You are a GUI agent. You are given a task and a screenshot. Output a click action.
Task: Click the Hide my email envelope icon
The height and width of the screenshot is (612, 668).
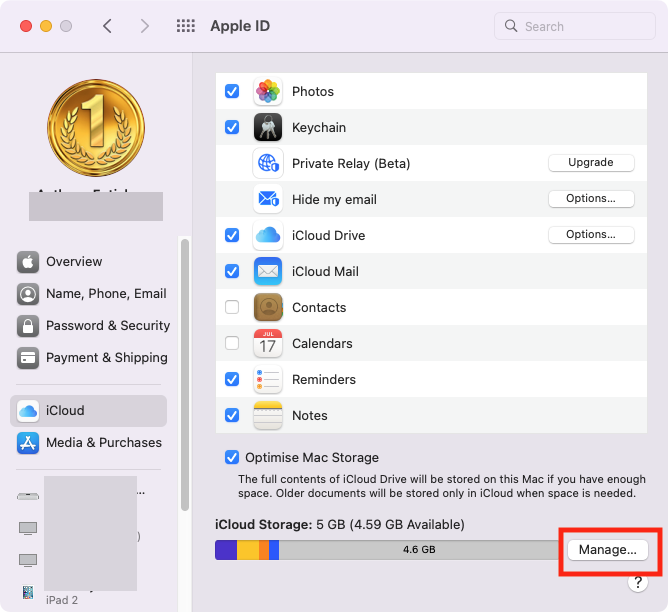tap(268, 199)
